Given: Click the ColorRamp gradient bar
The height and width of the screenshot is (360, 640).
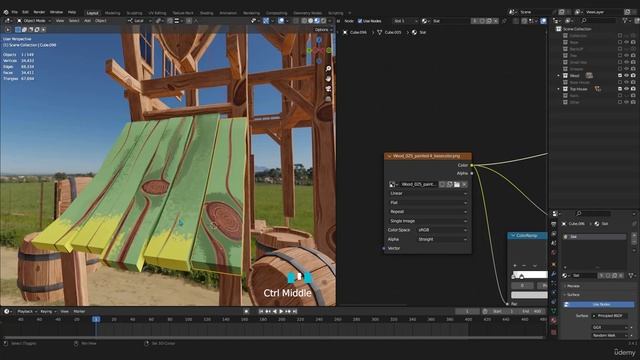Looking at the screenshot, I should point(530,275).
